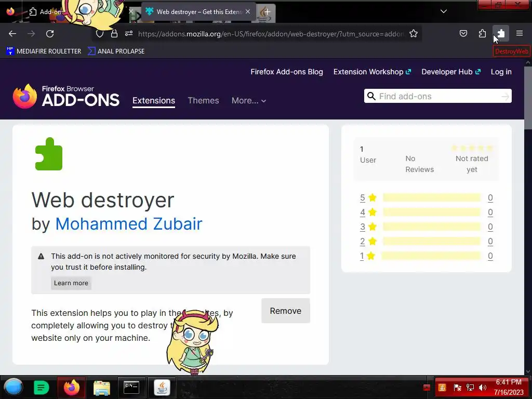Click the network tray icon

[470, 388]
